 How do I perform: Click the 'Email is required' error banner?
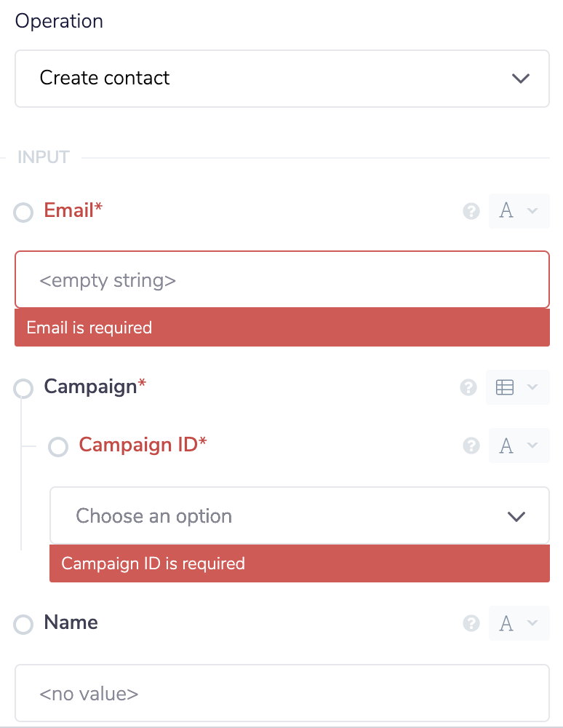(282, 328)
